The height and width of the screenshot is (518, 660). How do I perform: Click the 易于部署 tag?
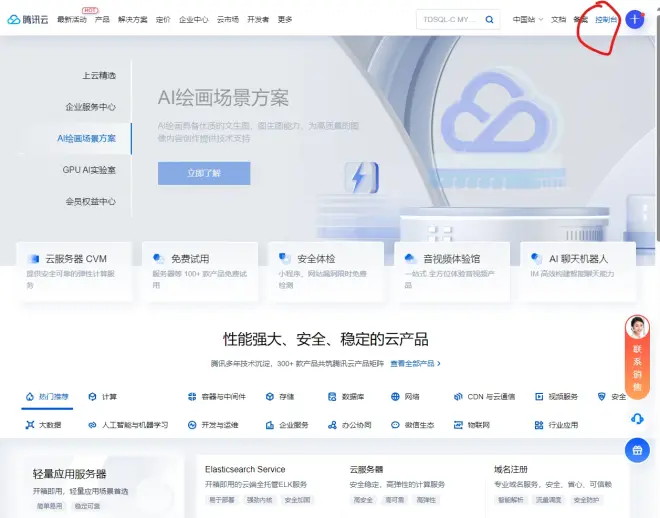221,500
